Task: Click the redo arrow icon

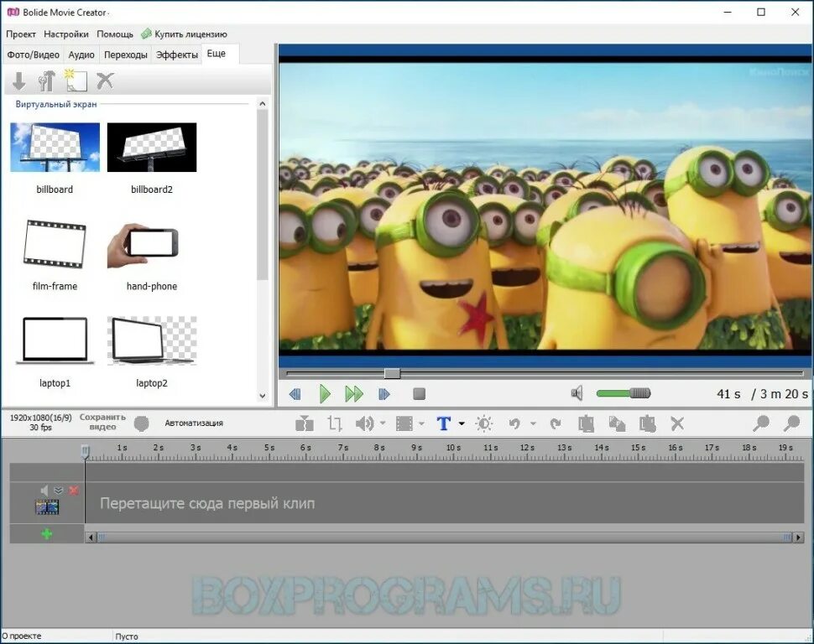Action: click(556, 423)
